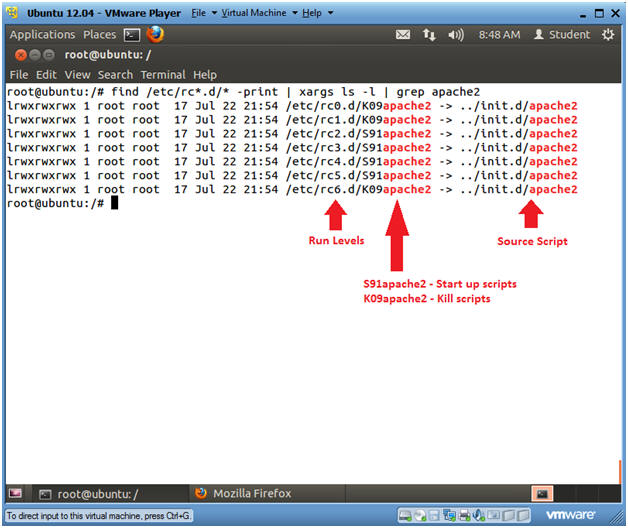Click the show desktop icon in bottom panel
Image resolution: width=628 pixels, height=528 pixels.
tap(15, 494)
